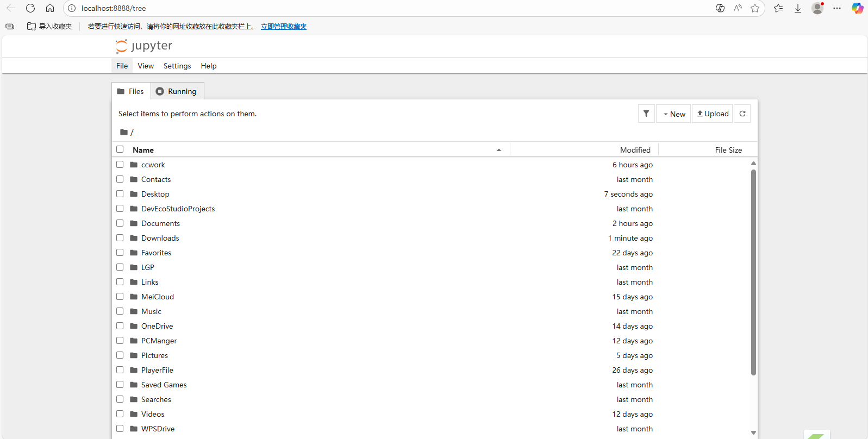This screenshot has width=868, height=439.
Task: Tick the select-all checkbox in the header
Action: pos(120,149)
